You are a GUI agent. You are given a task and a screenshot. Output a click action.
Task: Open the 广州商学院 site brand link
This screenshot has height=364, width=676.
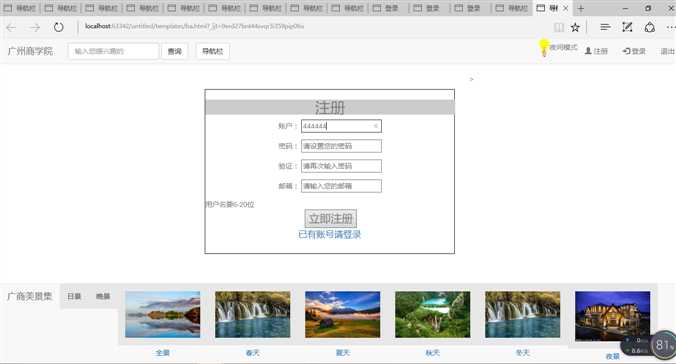(30, 51)
